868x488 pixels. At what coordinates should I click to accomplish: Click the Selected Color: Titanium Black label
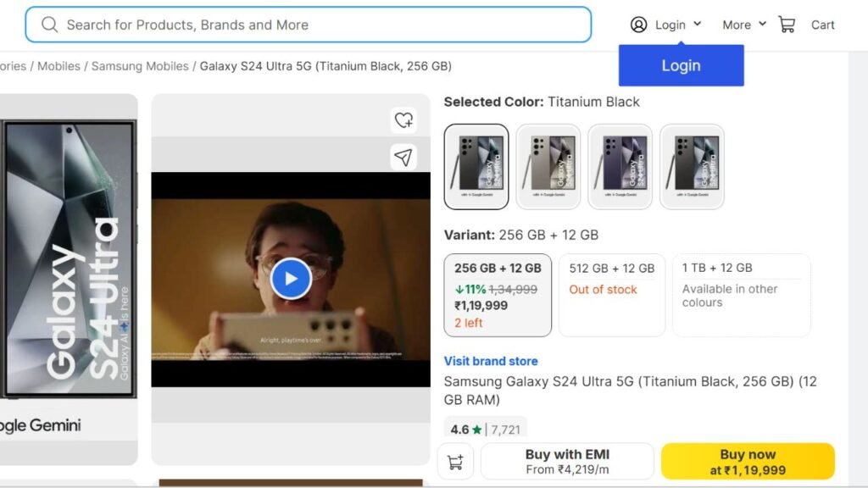(542, 102)
